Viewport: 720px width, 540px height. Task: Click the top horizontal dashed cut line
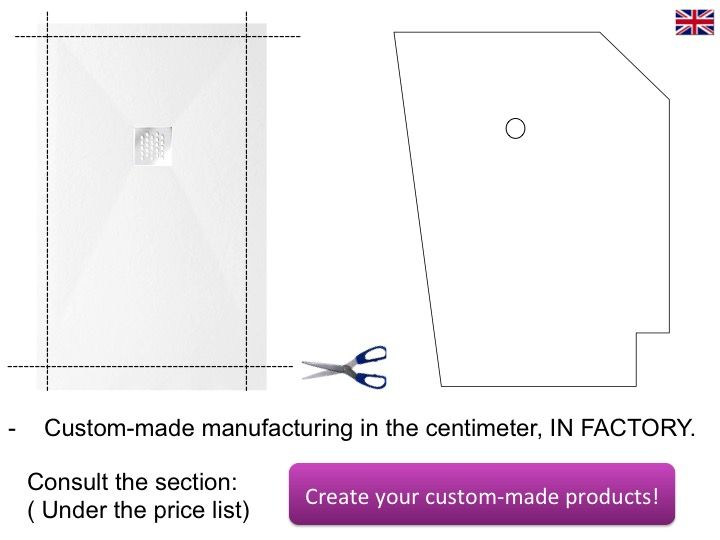pos(158,36)
